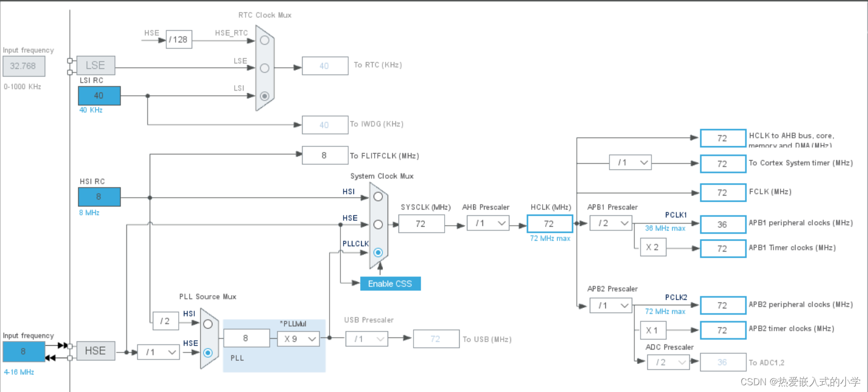Viewport: 868px width, 392px height.
Task: Click the Enable CSS button
Action: point(390,284)
